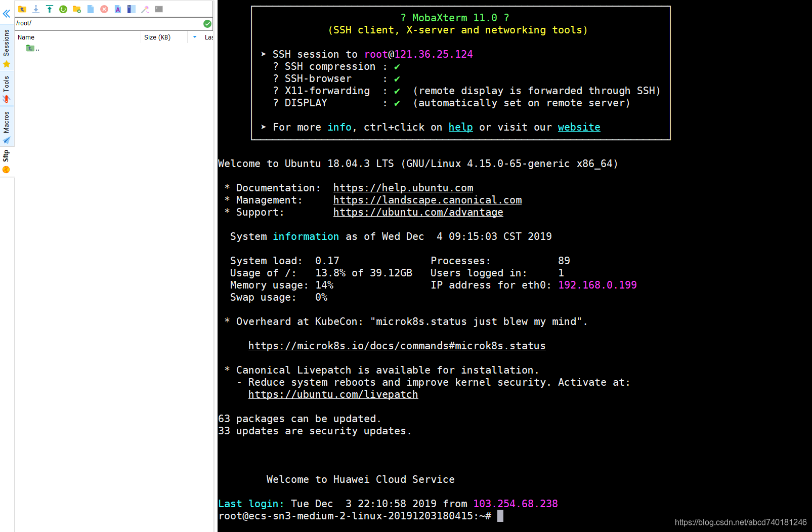Click the upload to current folder icon
This screenshot has height=532, width=812.
tap(50, 9)
